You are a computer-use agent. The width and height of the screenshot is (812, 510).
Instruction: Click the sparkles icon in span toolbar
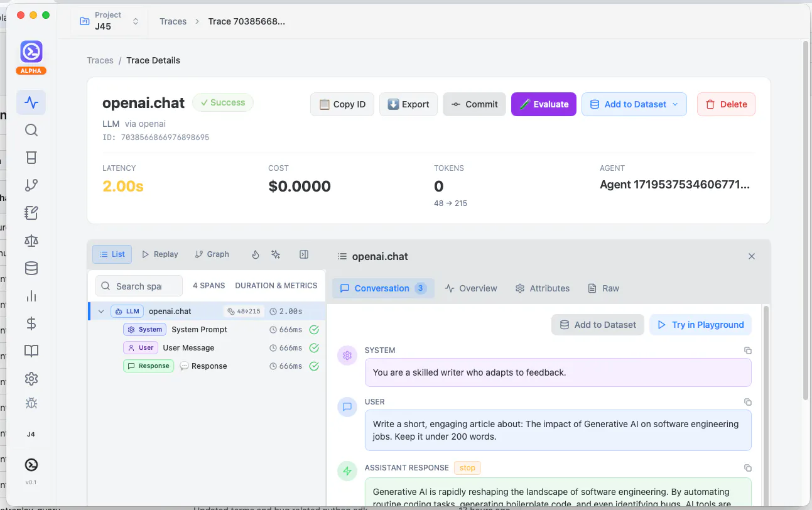click(276, 254)
